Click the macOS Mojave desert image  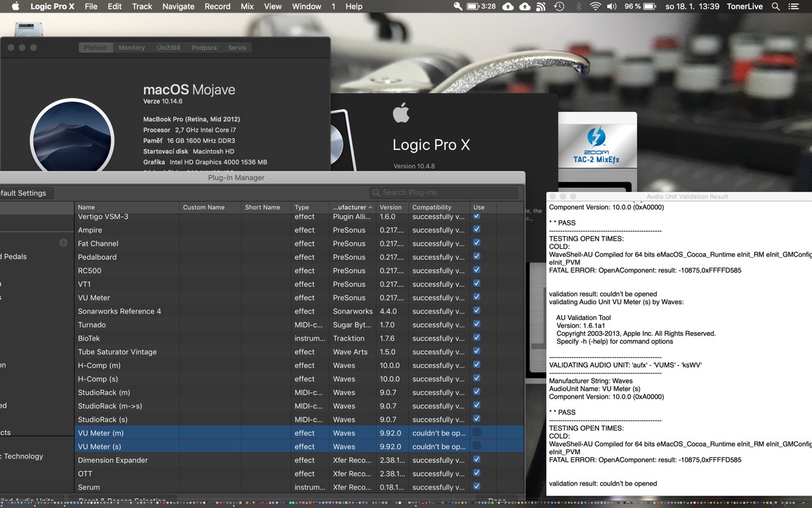click(72, 138)
